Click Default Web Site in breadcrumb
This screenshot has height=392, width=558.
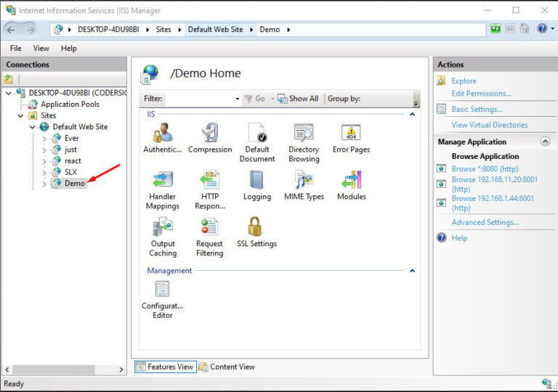click(215, 30)
